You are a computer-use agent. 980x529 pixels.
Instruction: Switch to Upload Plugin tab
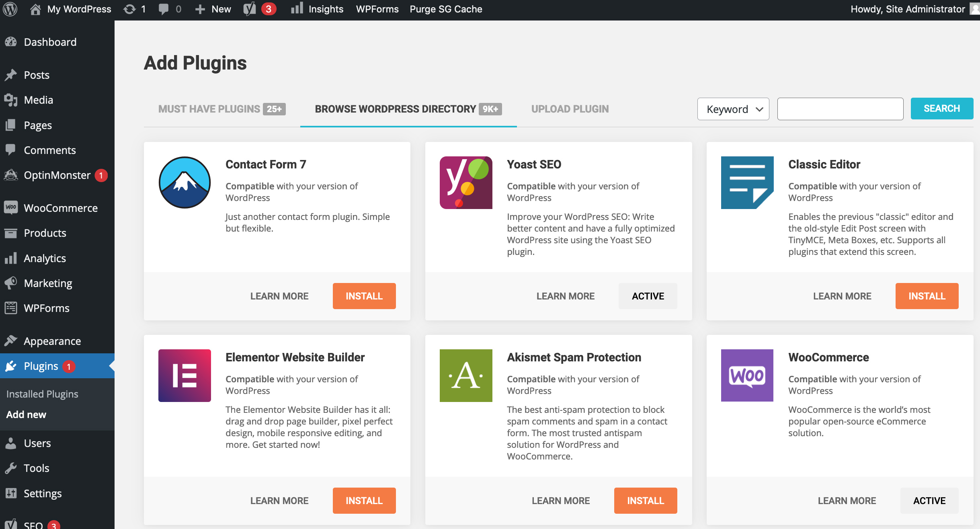click(570, 109)
